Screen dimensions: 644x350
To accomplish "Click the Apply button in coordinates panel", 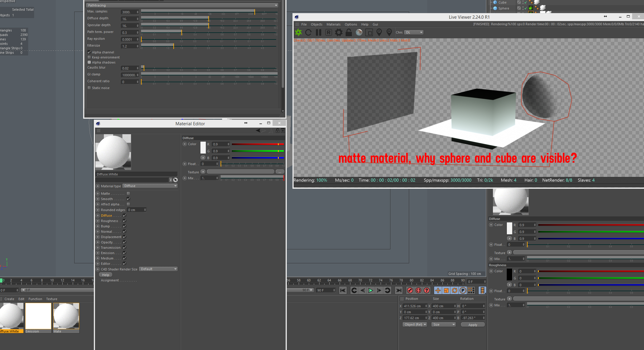I will [473, 325].
